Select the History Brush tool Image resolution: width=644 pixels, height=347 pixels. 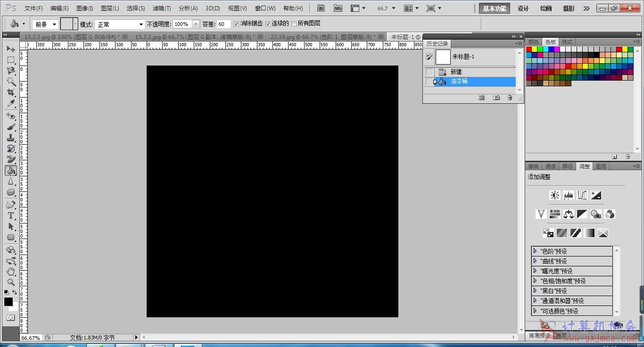pyautogui.click(x=11, y=149)
